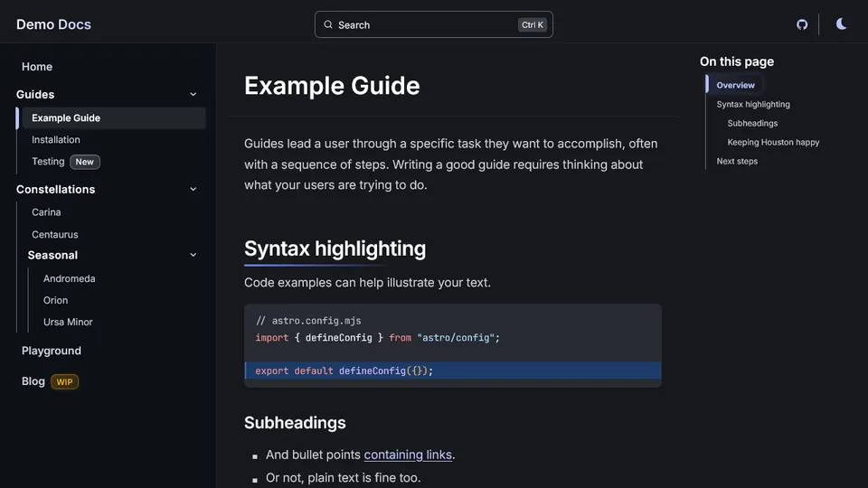The image size is (868, 488).
Task: Jump to Next steps in page outline
Action: 737,162
